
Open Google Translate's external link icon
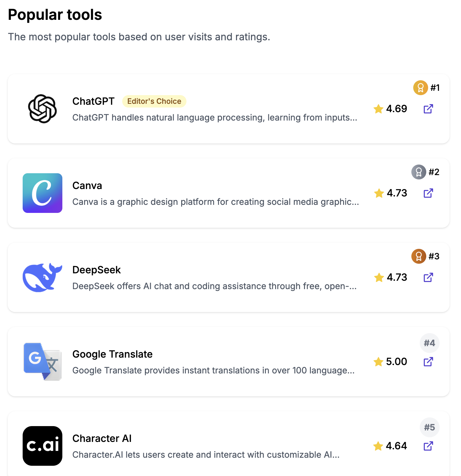tap(428, 362)
